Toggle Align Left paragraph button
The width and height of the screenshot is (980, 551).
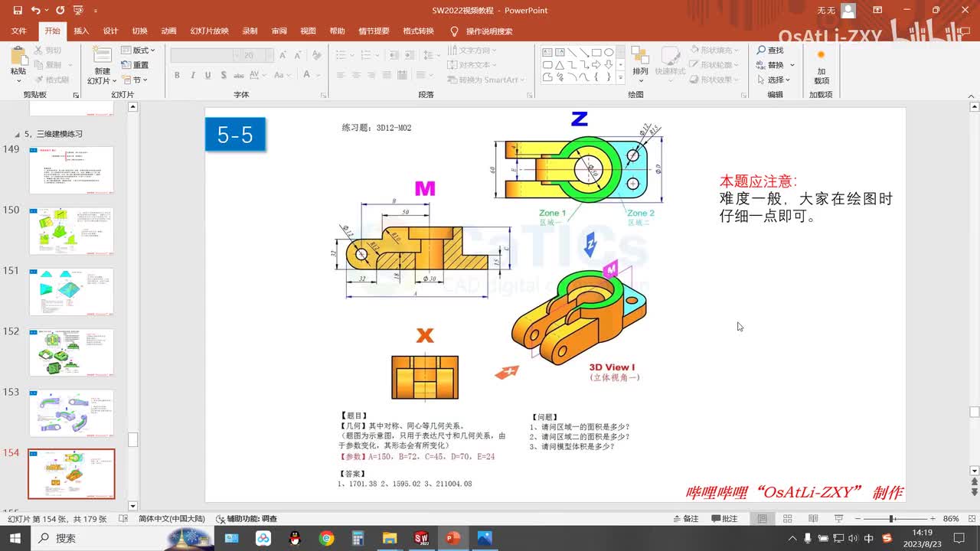(341, 75)
